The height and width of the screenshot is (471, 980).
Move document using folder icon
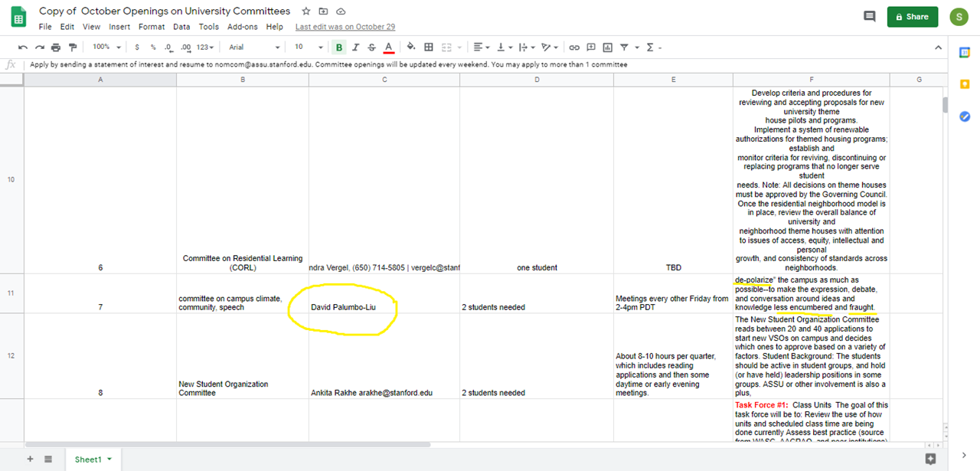[x=323, y=11]
